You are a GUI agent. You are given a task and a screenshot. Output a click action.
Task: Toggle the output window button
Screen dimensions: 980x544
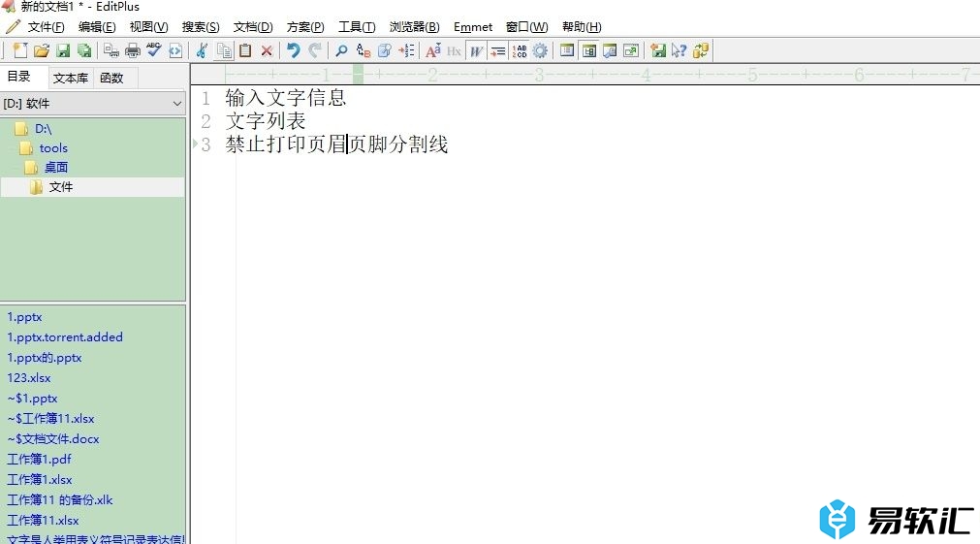pyautogui.click(x=610, y=50)
